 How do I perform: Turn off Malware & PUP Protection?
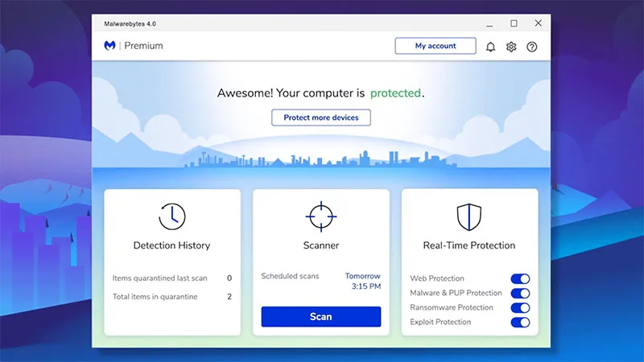(x=520, y=293)
